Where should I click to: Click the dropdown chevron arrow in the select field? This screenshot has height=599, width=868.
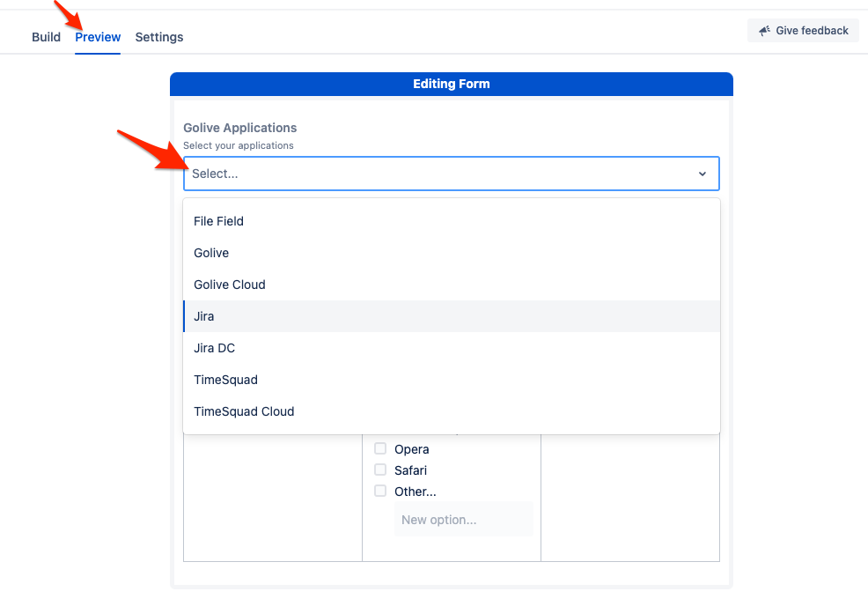[x=702, y=174]
